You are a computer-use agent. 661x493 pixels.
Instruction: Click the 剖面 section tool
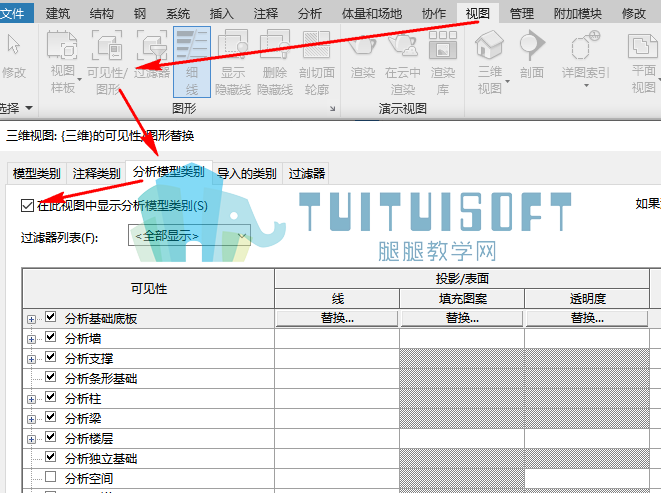[532, 54]
